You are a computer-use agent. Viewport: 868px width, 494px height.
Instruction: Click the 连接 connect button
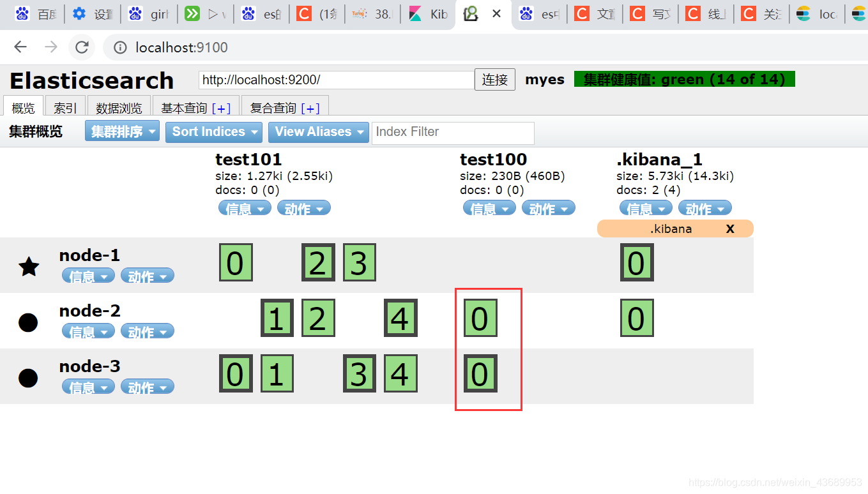point(495,80)
